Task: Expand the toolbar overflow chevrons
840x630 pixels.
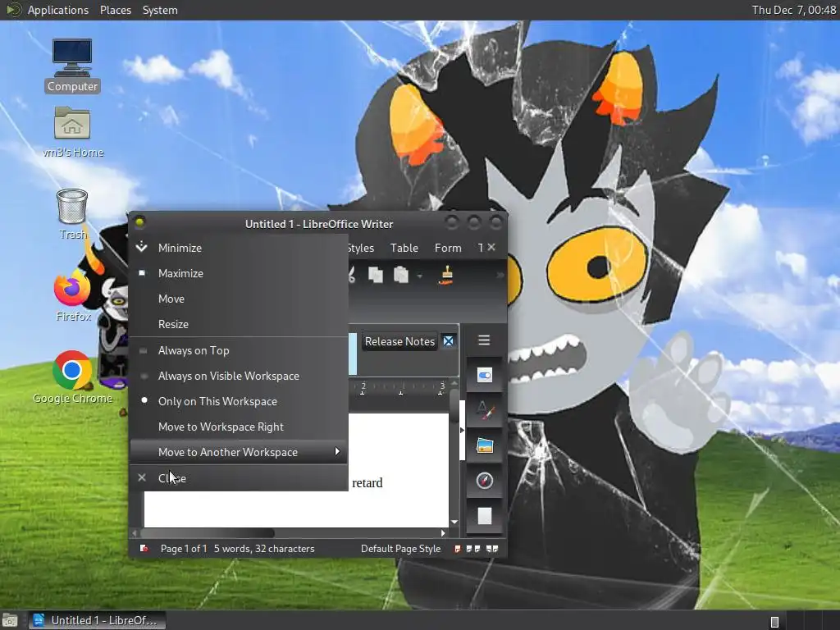Action: [x=500, y=275]
